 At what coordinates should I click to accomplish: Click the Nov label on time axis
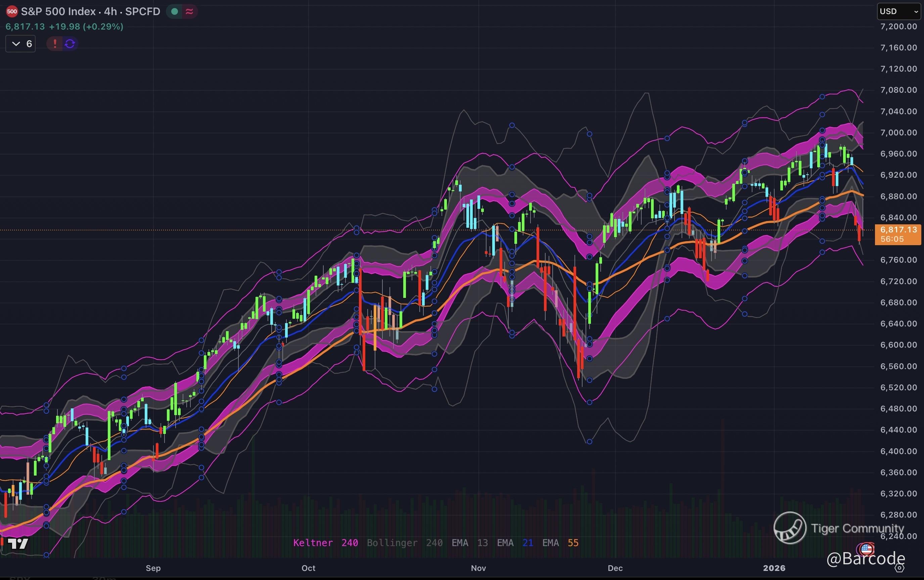pyautogui.click(x=478, y=568)
